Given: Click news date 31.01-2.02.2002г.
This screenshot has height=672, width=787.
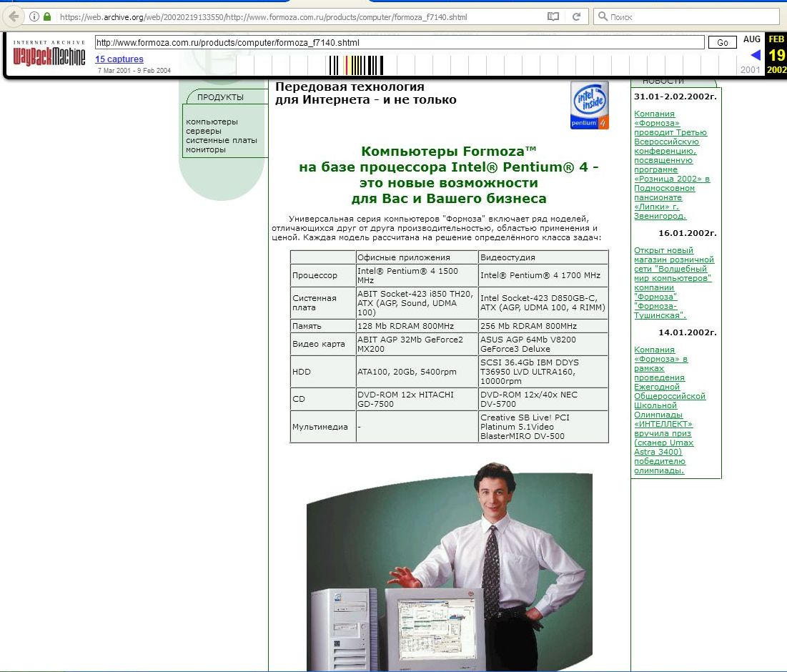Looking at the screenshot, I should 675,97.
